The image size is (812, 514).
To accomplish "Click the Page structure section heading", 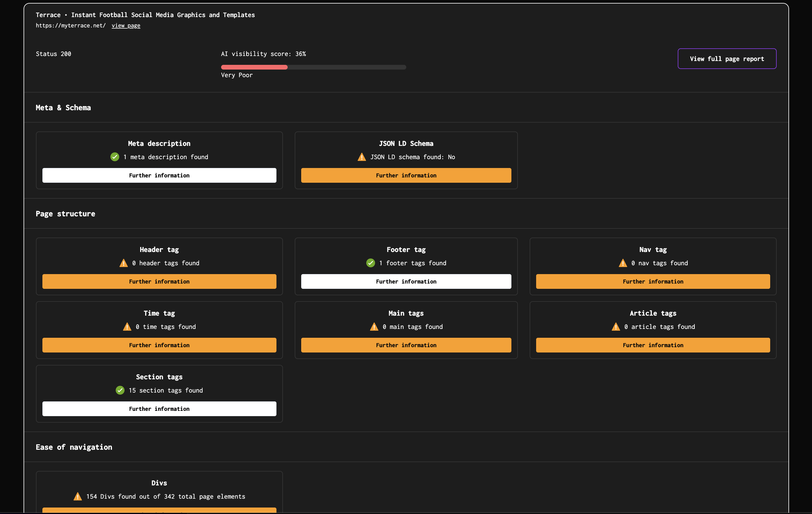I will 65,214.
